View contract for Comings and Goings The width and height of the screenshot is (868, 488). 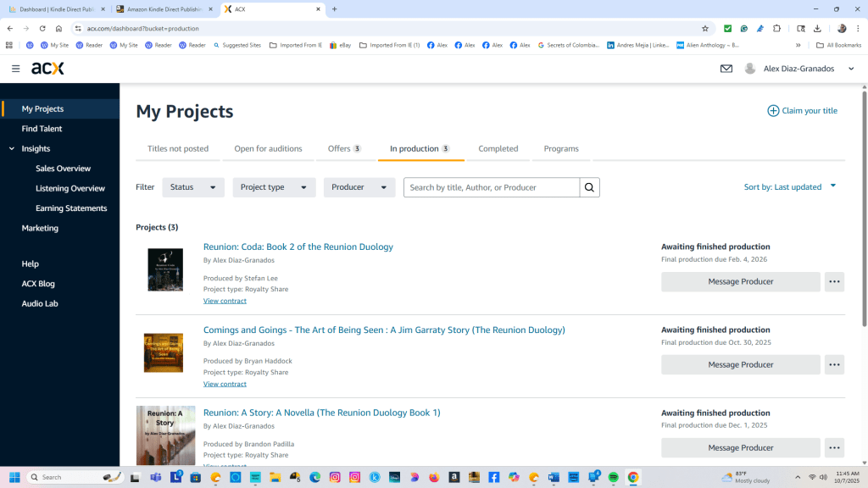pos(225,384)
